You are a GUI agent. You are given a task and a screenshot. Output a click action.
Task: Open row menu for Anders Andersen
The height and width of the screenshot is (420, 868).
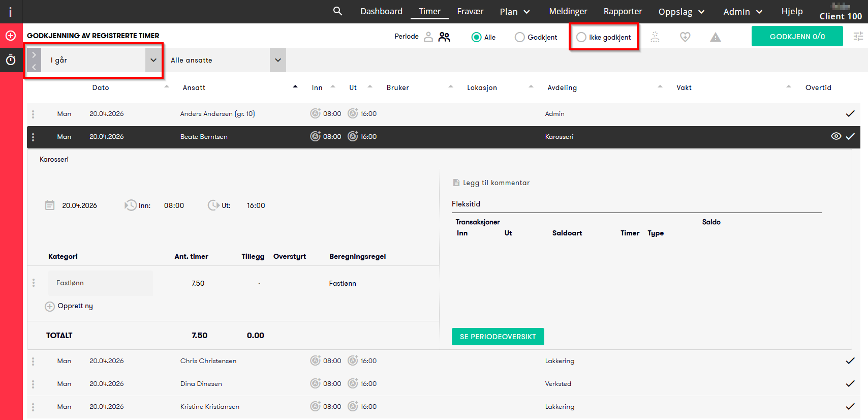[x=33, y=114]
